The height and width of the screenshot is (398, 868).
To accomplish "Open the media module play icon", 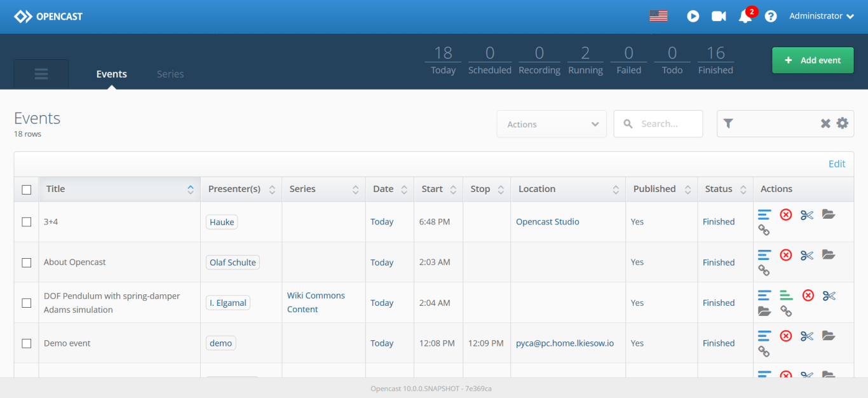I will 693,17.
